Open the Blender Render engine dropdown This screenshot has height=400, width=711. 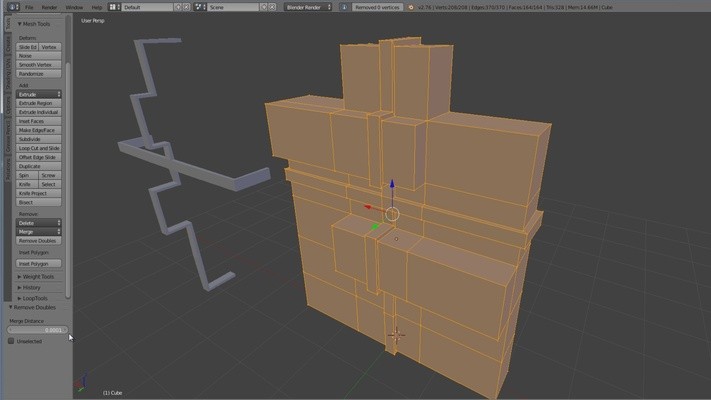tap(308, 7)
